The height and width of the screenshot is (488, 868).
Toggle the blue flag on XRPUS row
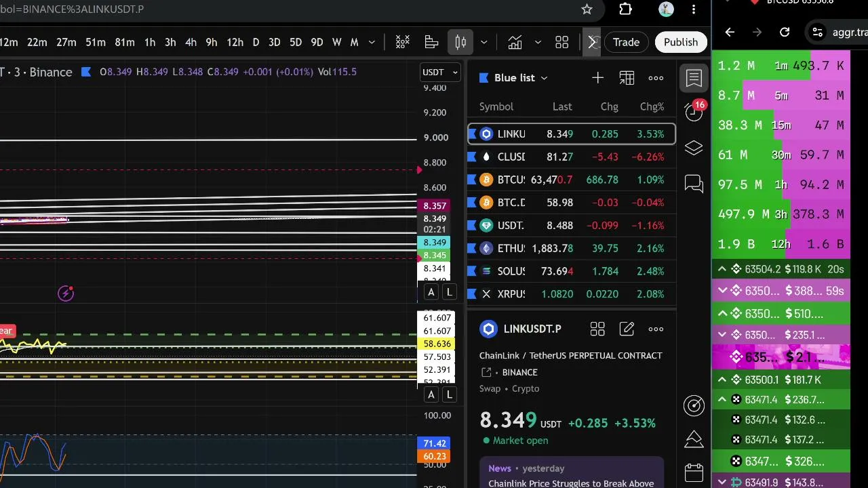click(x=473, y=294)
